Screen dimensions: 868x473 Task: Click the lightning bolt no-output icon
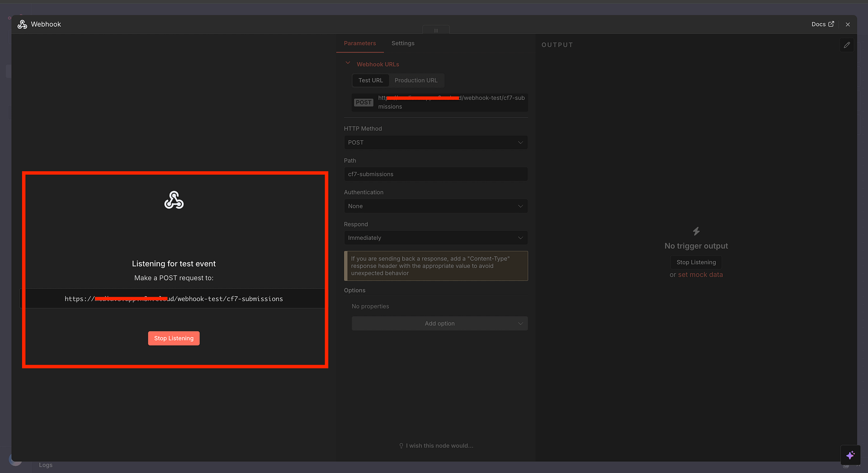(696, 231)
